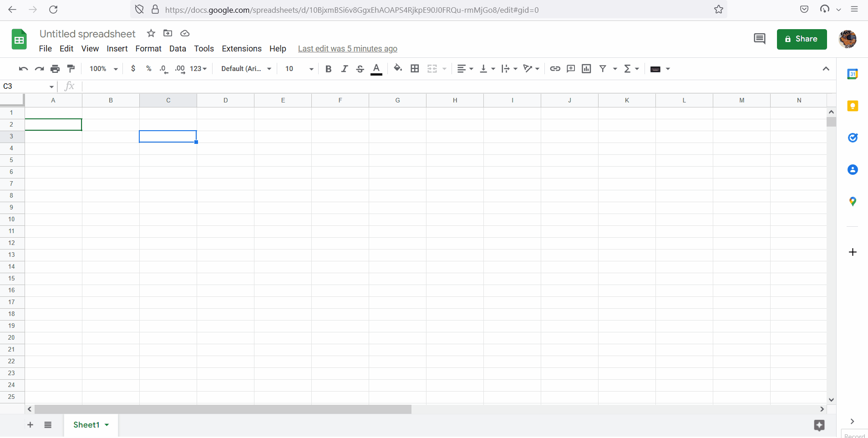Insert a chart using toolbar icon

click(x=586, y=68)
